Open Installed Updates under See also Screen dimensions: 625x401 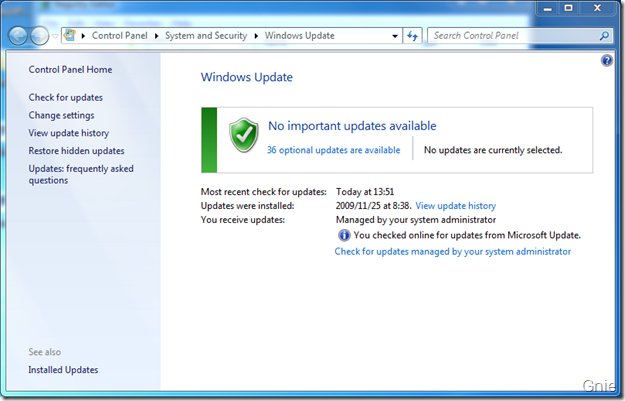click(63, 370)
